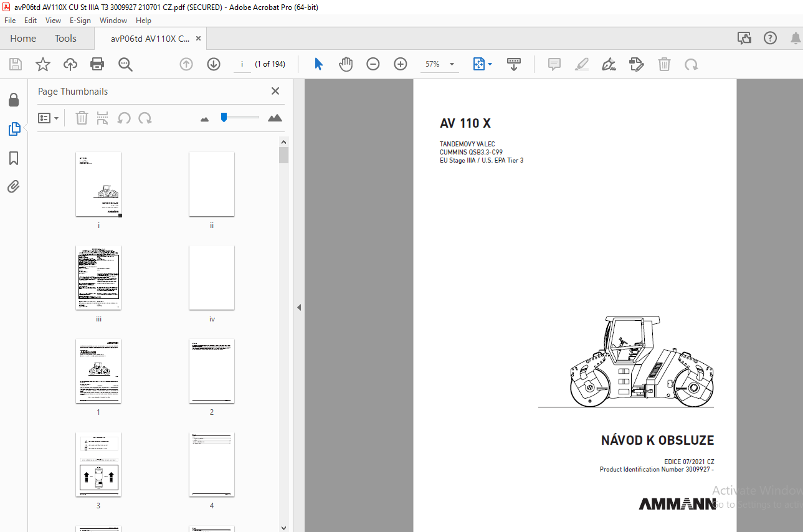
Task: Open the View menu
Action: 53,21
